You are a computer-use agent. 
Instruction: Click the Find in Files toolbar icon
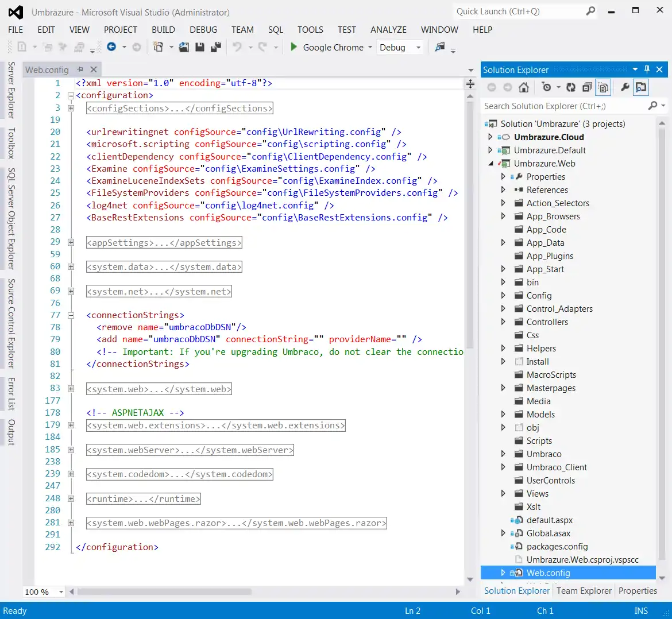(440, 47)
